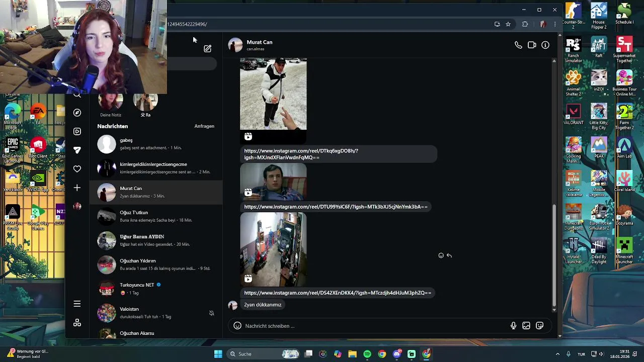Open Uğur Baran AYDIN conversation
The image size is (644, 362).
pyautogui.click(x=156, y=240)
